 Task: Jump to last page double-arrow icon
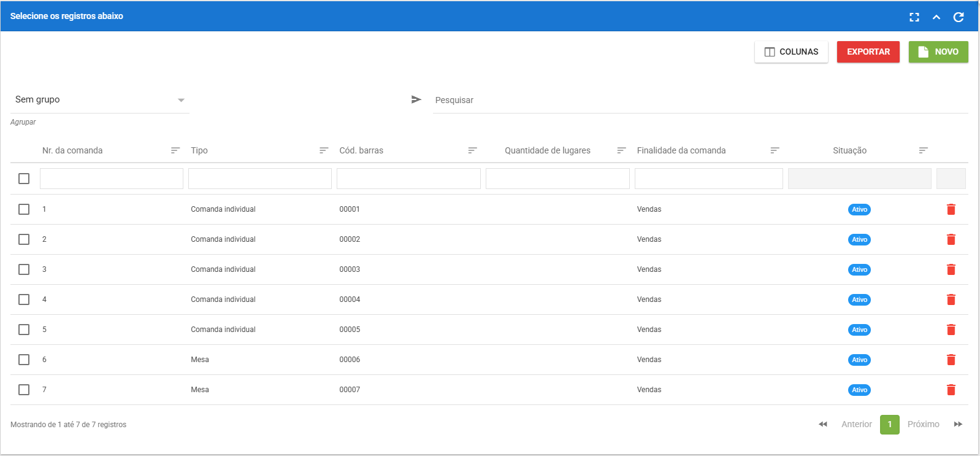pos(958,424)
